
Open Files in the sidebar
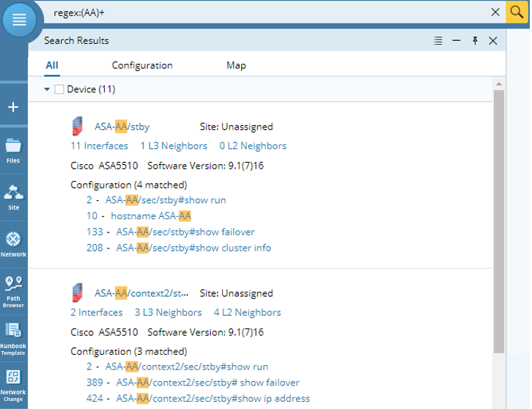[x=13, y=150]
